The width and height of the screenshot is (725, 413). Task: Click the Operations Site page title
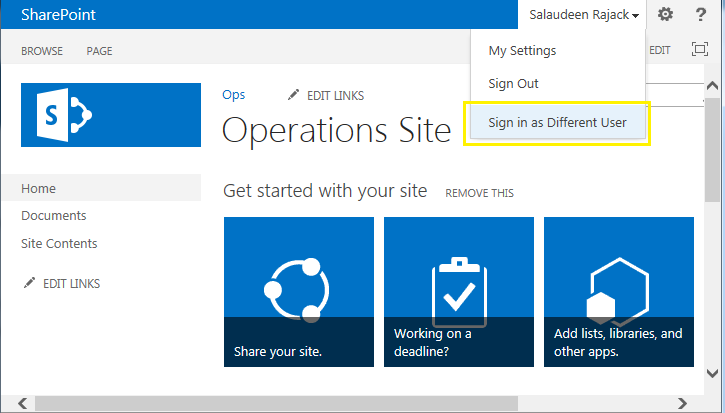337,131
